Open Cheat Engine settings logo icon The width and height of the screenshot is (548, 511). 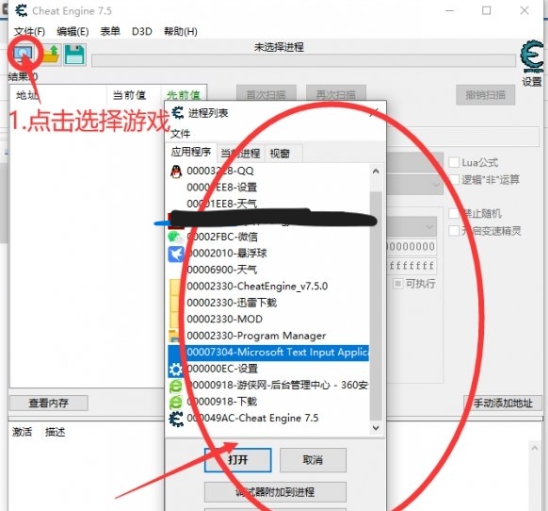pos(532,57)
